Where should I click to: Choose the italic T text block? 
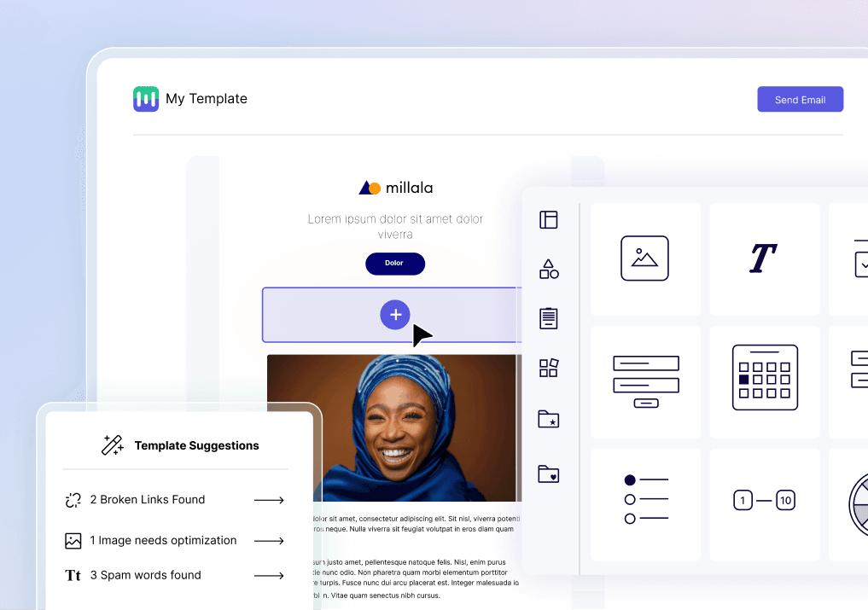pyautogui.click(x=763, y=259)
